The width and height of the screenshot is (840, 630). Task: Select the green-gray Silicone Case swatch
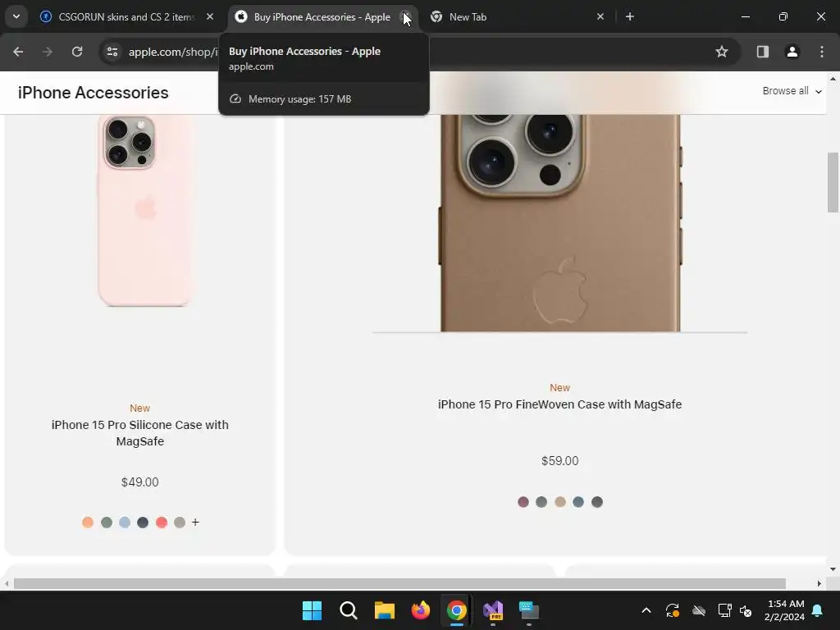click(107, 523)
